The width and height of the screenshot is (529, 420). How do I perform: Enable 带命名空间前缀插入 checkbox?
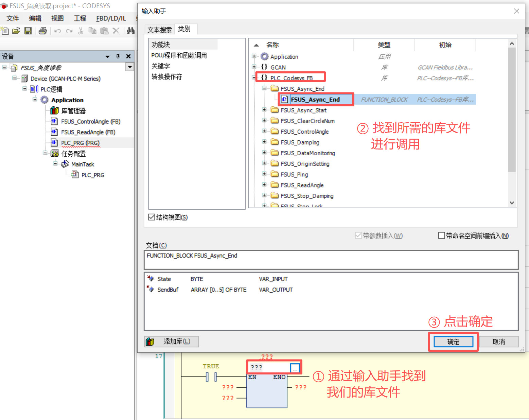click(441, 235)
